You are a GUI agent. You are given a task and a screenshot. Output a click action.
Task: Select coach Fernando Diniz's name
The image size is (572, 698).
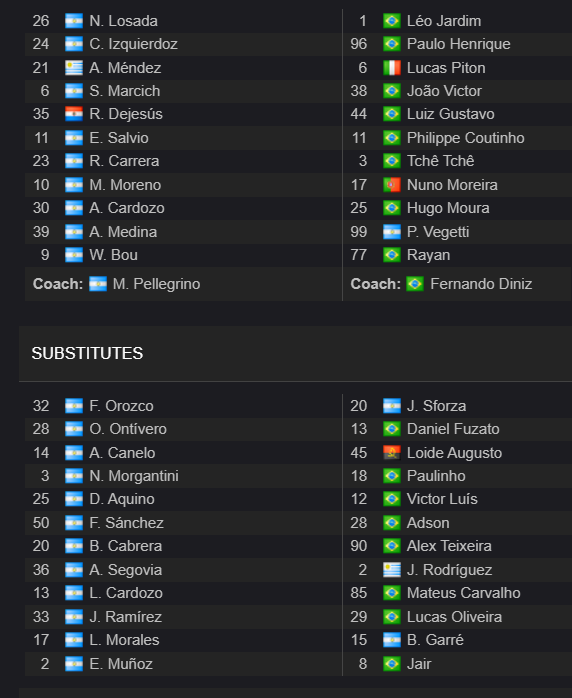tap(481, 284)
